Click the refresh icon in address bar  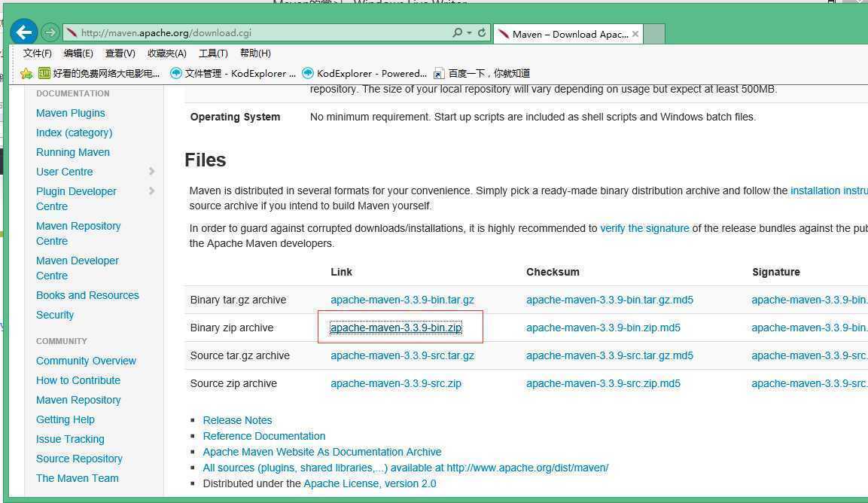pyautogui.click(x=482, y=32)
